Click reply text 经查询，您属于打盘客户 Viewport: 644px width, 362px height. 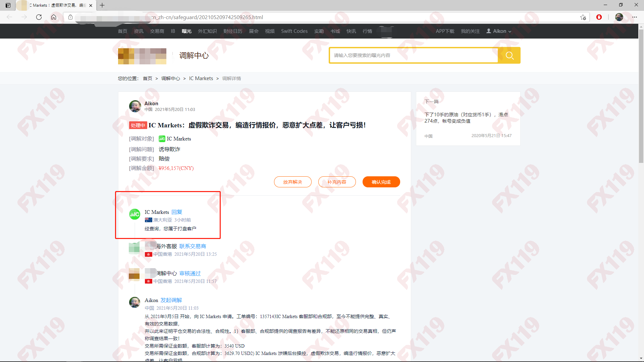[x=170, y=229]
